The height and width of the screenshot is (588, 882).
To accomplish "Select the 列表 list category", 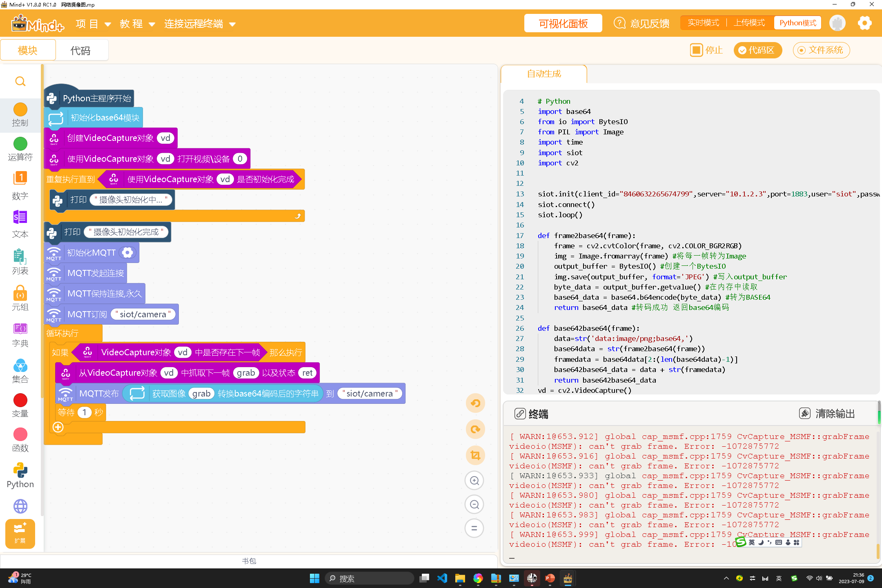I will coord(20,261).
